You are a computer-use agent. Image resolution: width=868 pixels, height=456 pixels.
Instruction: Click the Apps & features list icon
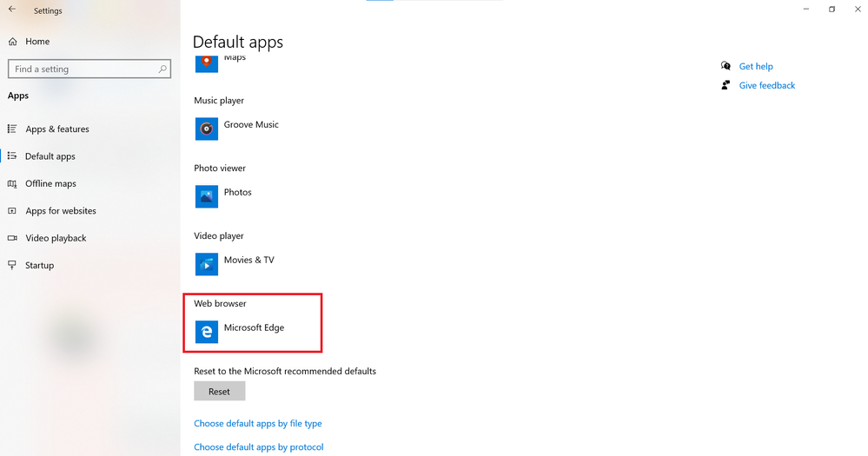tap(11, 129)
